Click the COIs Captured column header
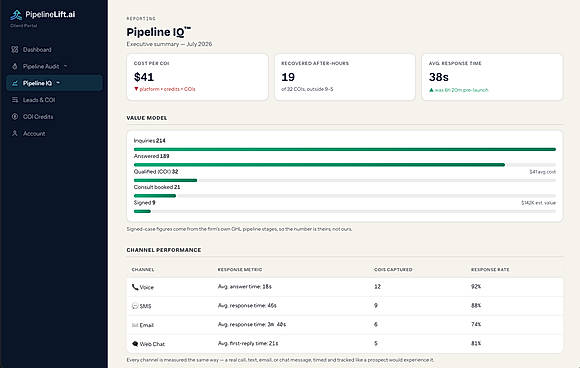580x368 pixels. 393,270
